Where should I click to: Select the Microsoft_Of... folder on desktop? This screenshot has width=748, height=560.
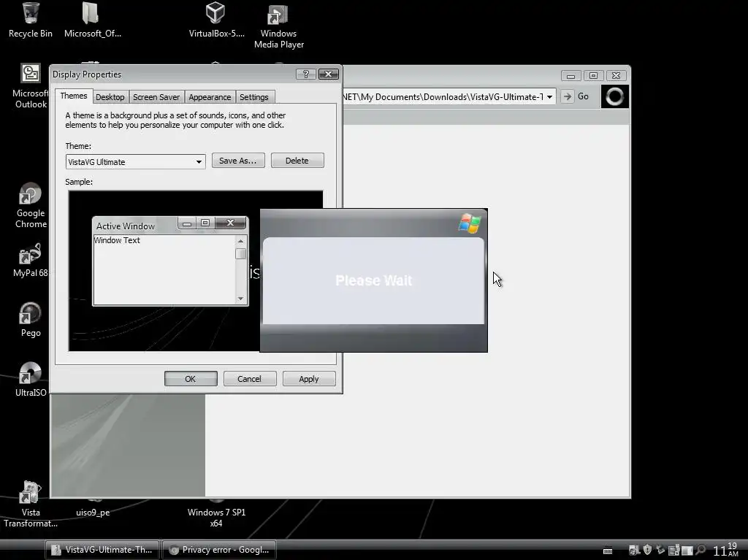pyautogui.click(x=91, y=13)
